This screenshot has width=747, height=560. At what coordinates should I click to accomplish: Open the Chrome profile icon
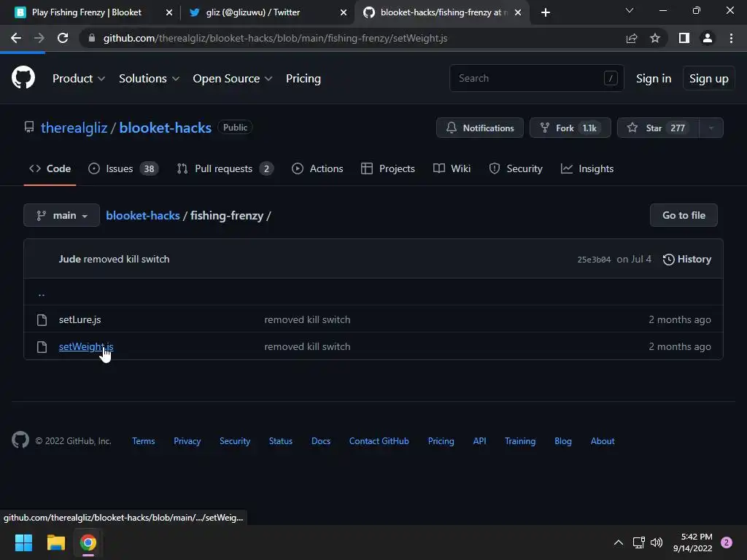[x=708, y=38]
